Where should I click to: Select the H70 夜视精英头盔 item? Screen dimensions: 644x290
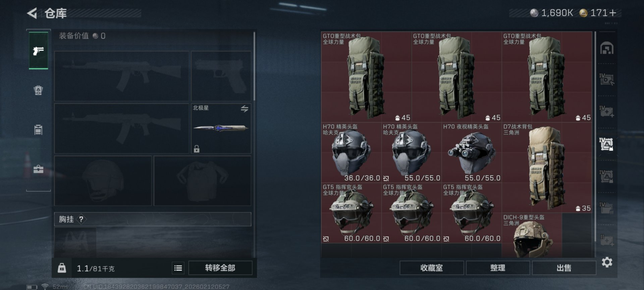(472, 152)
